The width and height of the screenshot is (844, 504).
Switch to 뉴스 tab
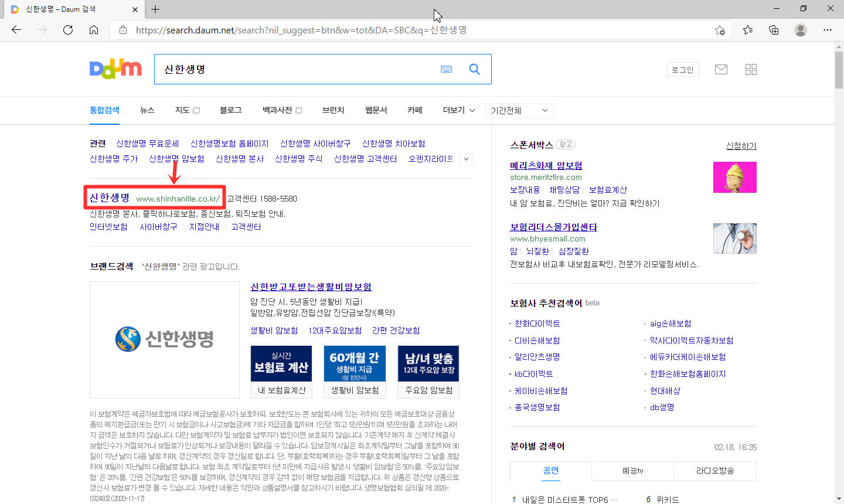147,110
